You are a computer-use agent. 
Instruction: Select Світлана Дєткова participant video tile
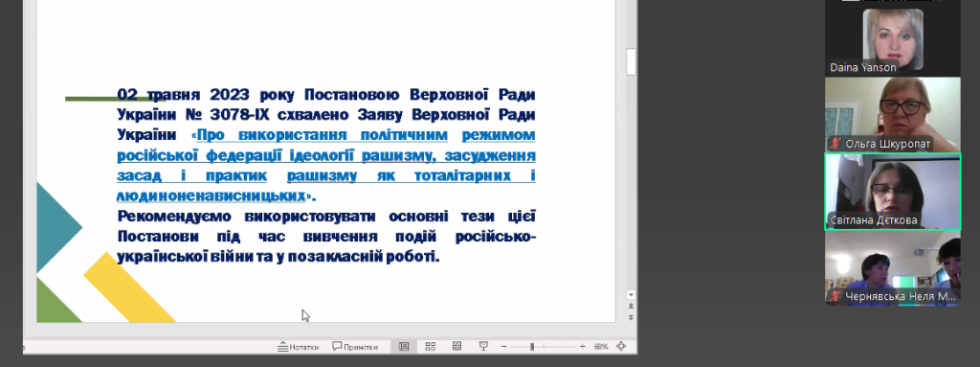pyautogui.click(x=893, y=191)
